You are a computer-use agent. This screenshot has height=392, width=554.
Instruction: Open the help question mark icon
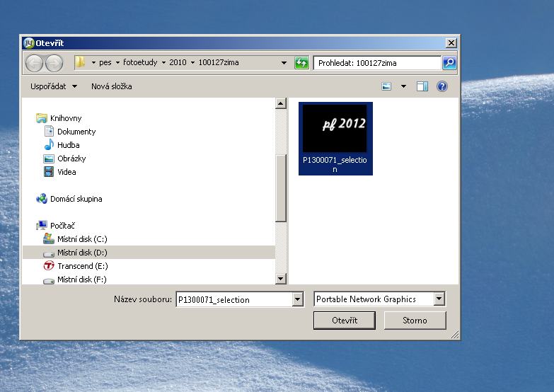(x=442, y=86)
